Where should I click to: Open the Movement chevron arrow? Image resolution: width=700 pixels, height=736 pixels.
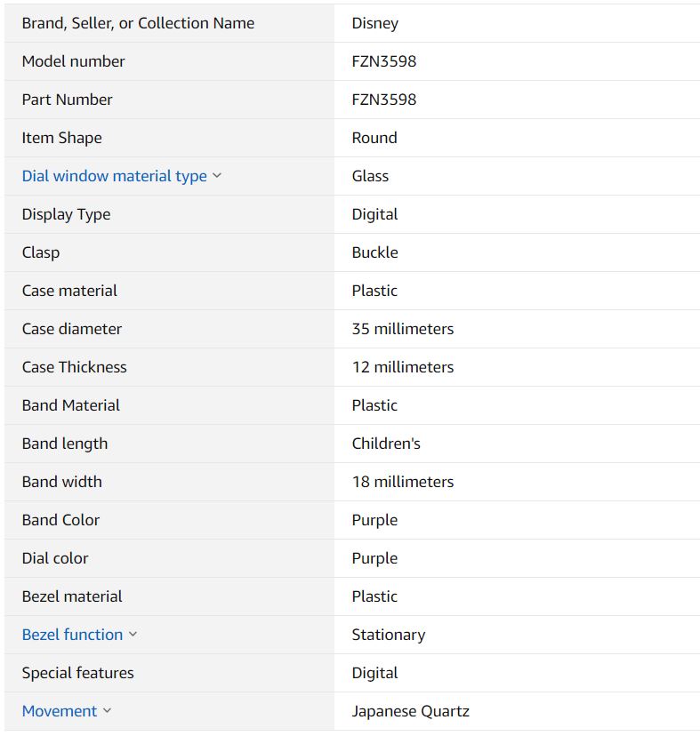point(108,711)
